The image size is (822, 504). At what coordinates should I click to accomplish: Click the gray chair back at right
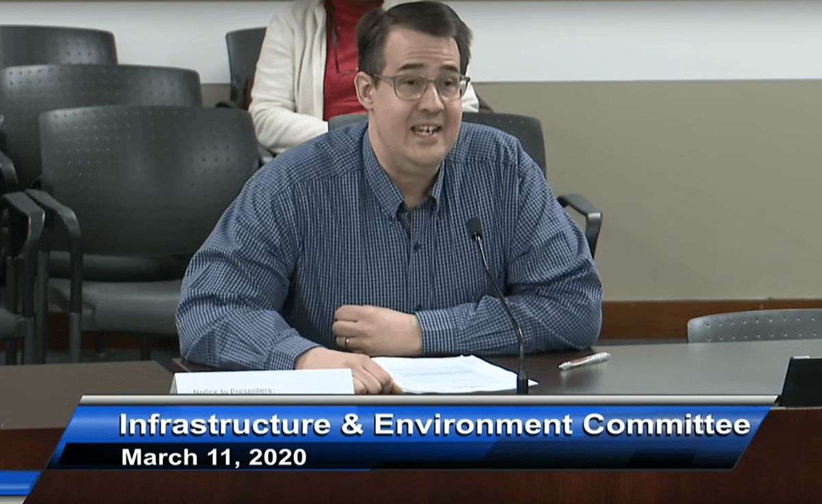[x=754, y=326]
